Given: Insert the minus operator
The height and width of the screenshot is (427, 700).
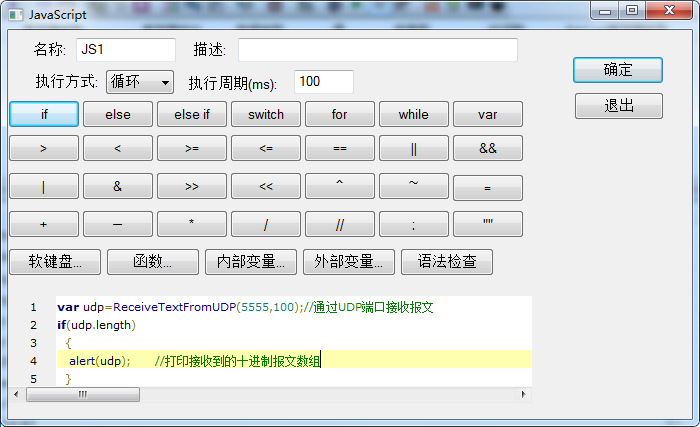Looking at the screenshot, I should pyautogui.click(x=118, y=224).
